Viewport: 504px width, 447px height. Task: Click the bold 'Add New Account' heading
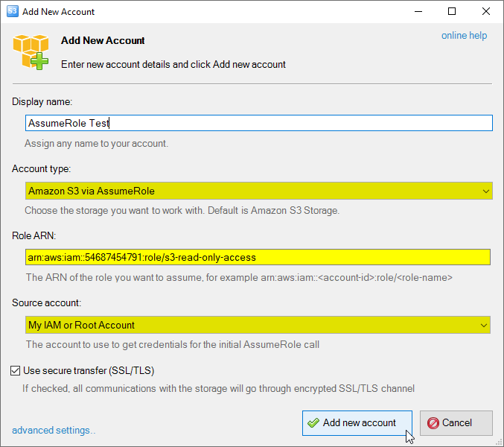coord(103,40)
